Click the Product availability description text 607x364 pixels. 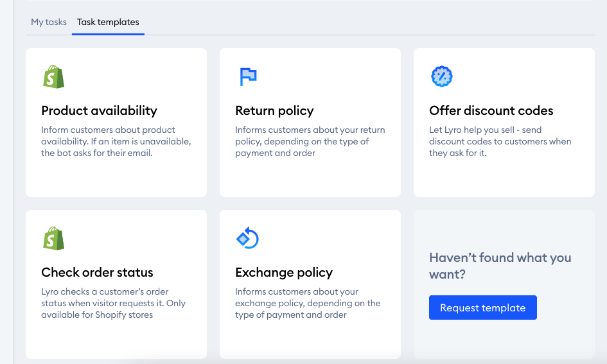tap(116, 141)
